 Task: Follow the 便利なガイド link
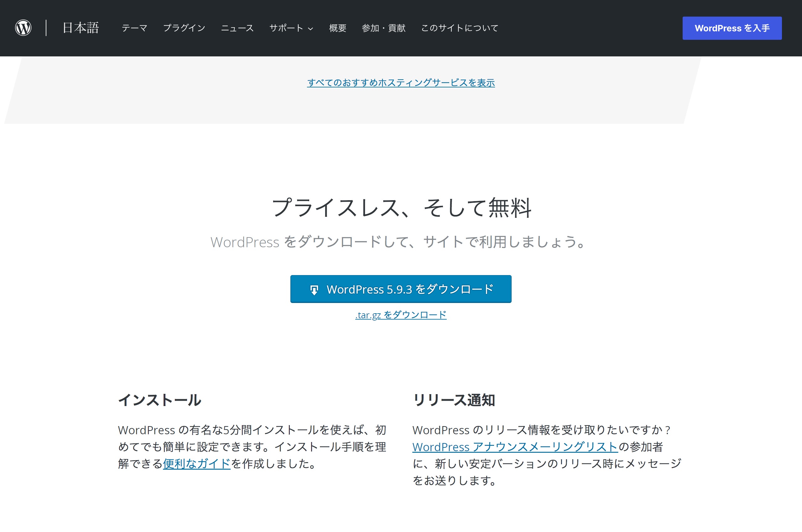click(x=197, y=463)
